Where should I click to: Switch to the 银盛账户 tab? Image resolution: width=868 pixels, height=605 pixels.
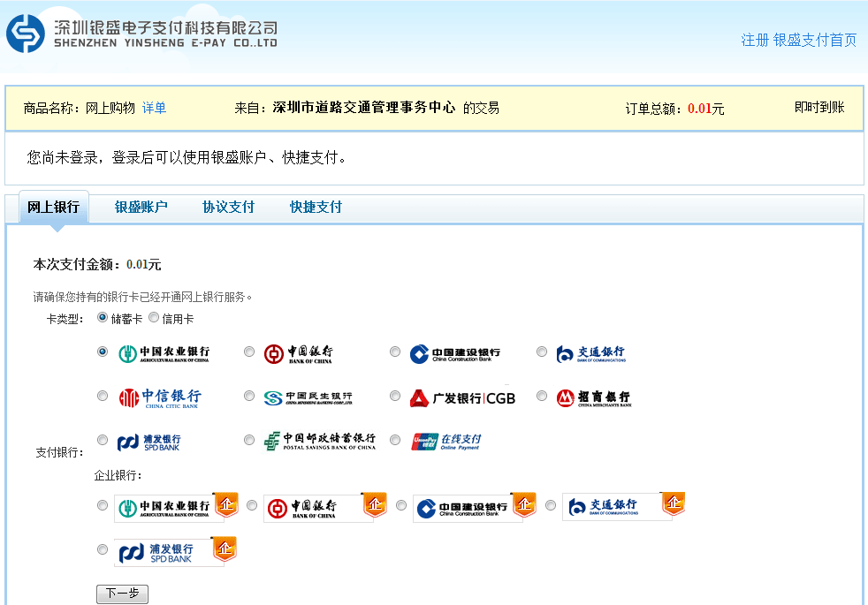pyautogui.click(x=141, y=208)
